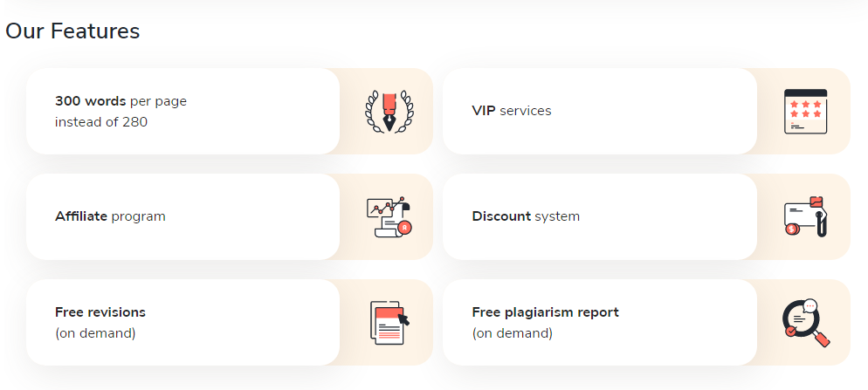The width and height of the screenshot is (868, 390).
Task: Click the 'VIP' bold label
Action: [x=484, y=111]
